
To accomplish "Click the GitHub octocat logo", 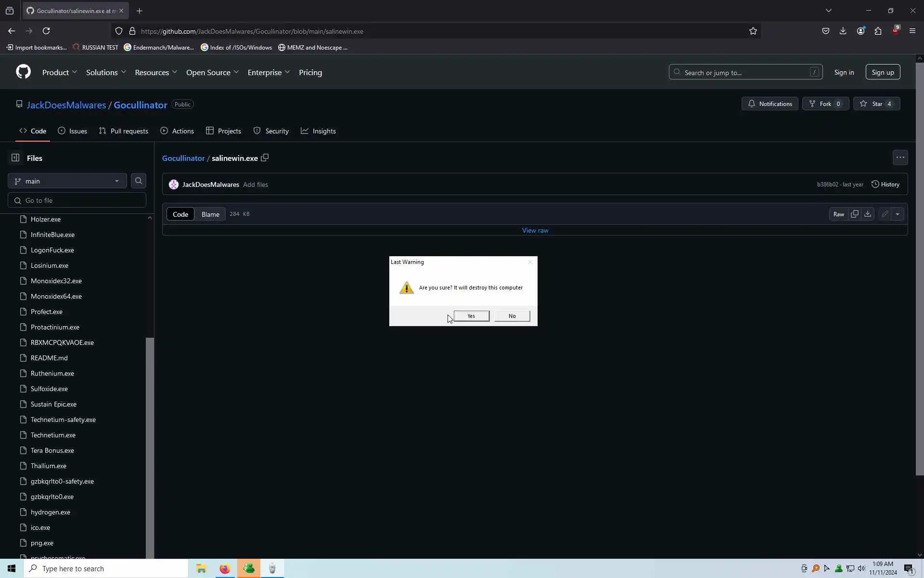I will tap(23, 72).
